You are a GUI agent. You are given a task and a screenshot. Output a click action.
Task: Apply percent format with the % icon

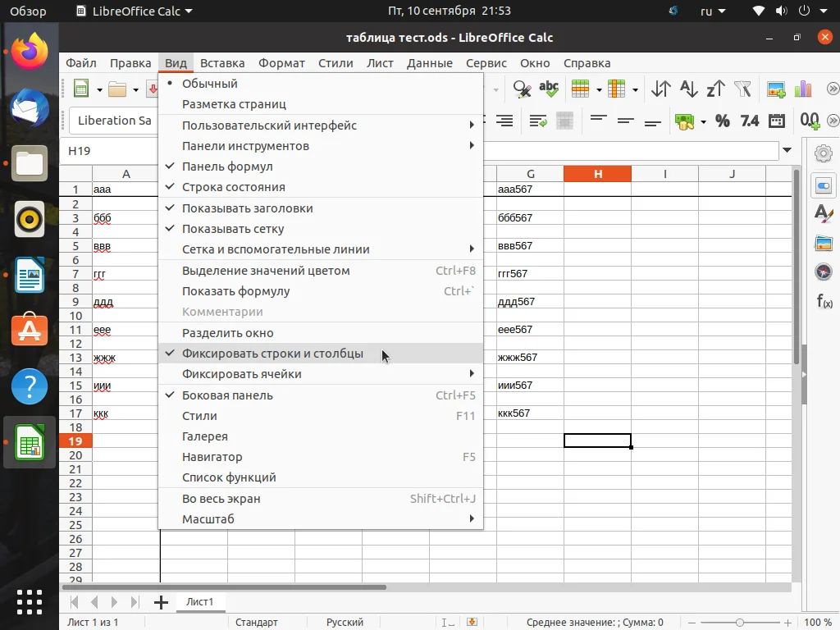click(x=723, y=121)
